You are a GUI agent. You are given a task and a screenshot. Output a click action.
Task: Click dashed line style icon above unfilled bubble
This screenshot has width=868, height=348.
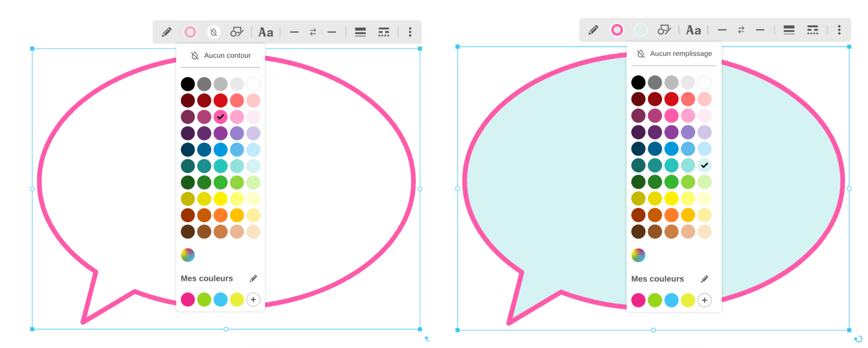click(384, 32)
